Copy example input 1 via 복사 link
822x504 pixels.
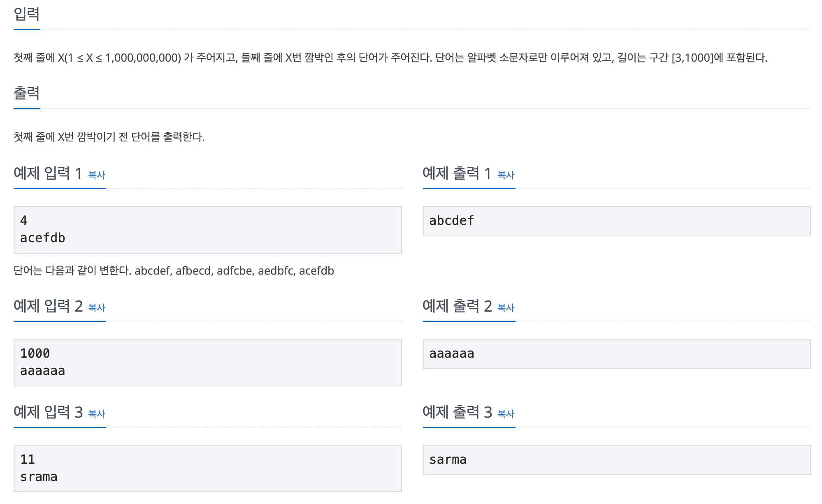point(97,175)
